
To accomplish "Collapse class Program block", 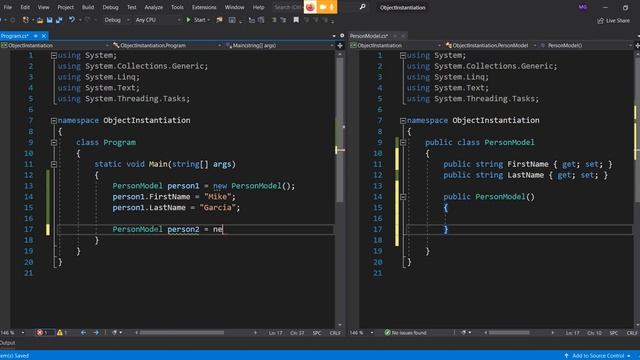I will coord(53,142).
